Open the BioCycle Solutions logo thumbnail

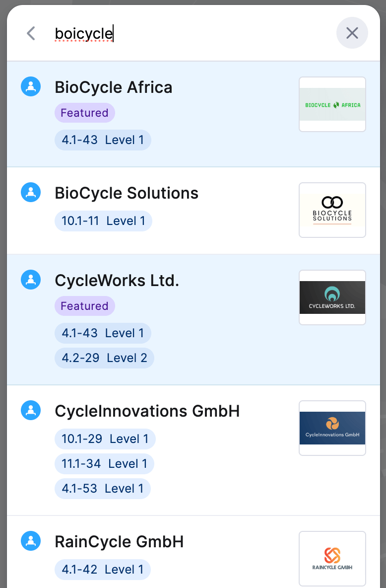click(x=332, y=210)
